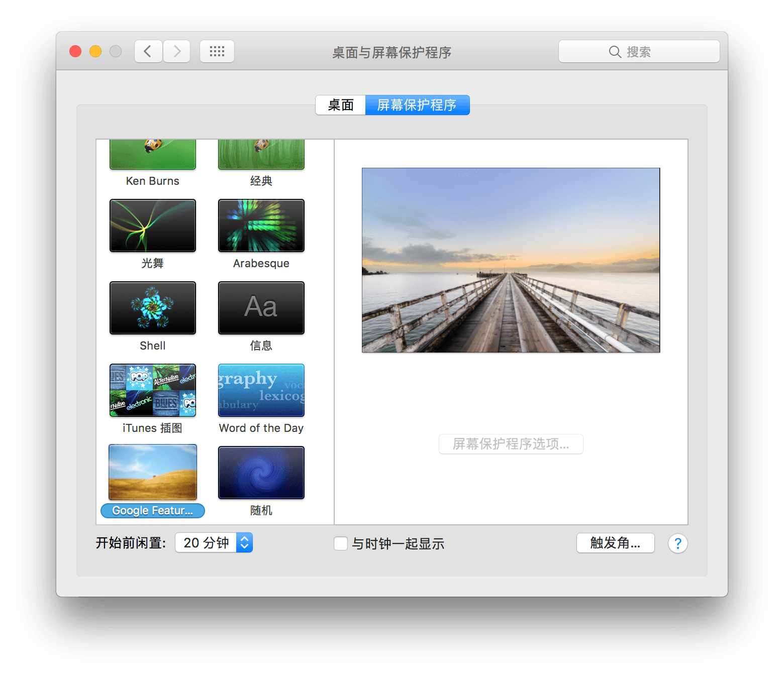Image resolution: width=784 pixels, height=677 pixels.
Task: Select the 经典 screen saver thumbnail
Action: pyautogui.click(x=261, y=154)
